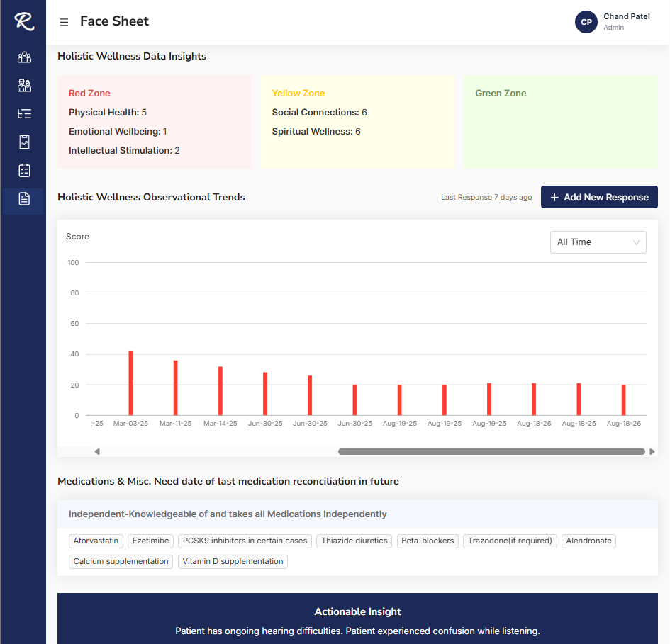670x644 pixels.
Task: Click the Alendronate medication tag
Action: 588,541
